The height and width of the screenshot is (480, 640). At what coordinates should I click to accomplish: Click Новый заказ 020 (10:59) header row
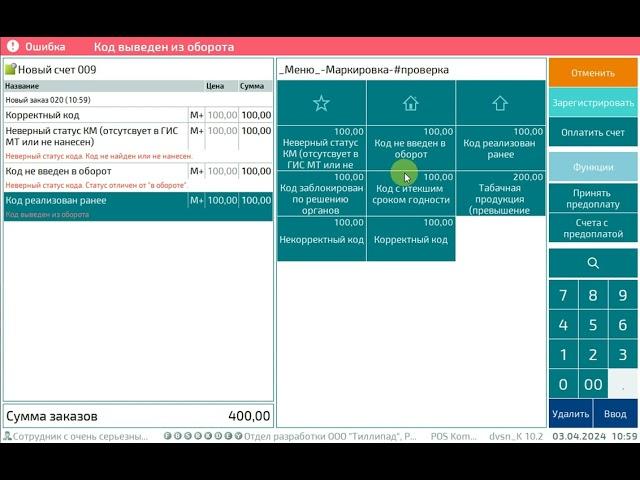[138, 100]
